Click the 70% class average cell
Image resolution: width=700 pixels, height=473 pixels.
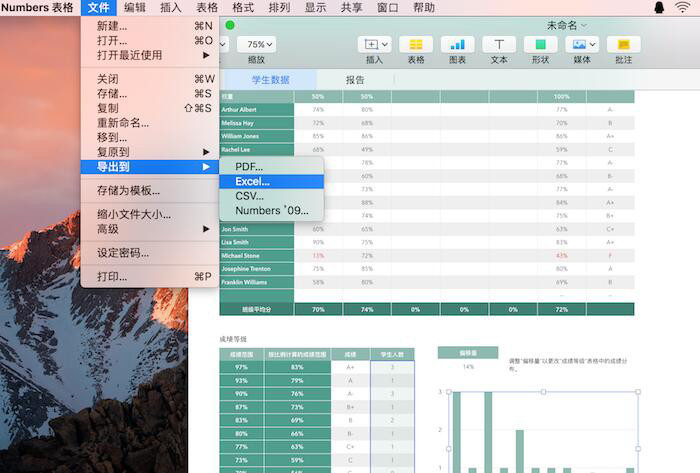click(318, 309)
